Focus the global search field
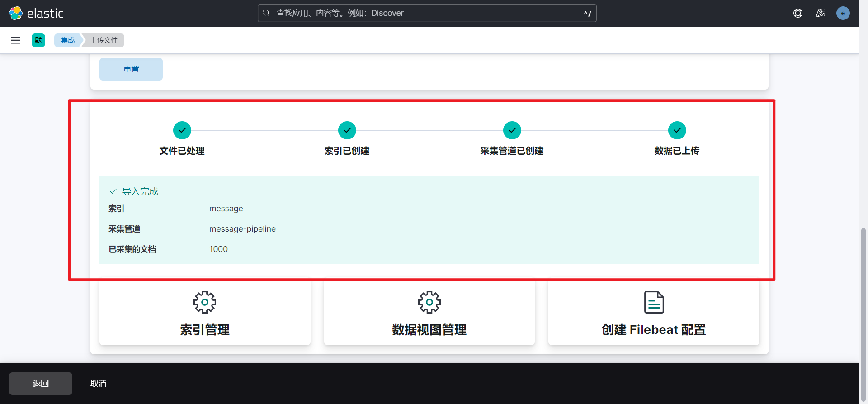 [427, 13]
